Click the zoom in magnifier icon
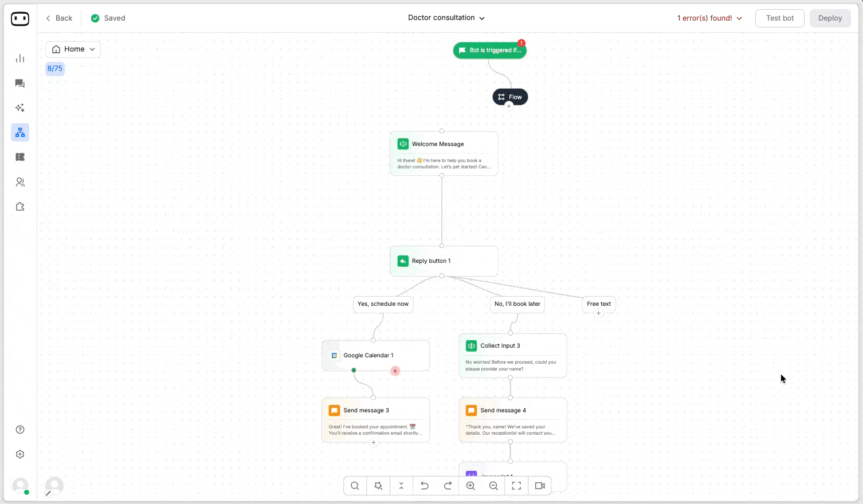 tap(470, 486)
